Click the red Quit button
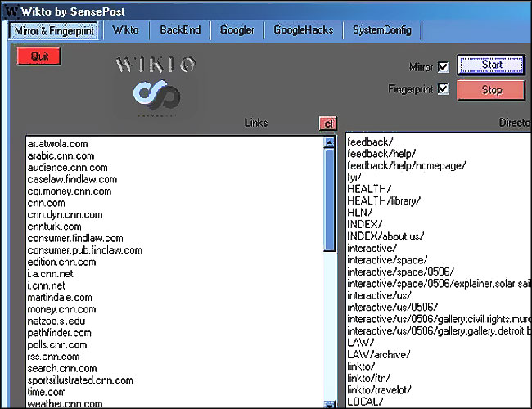 [39, 56]
